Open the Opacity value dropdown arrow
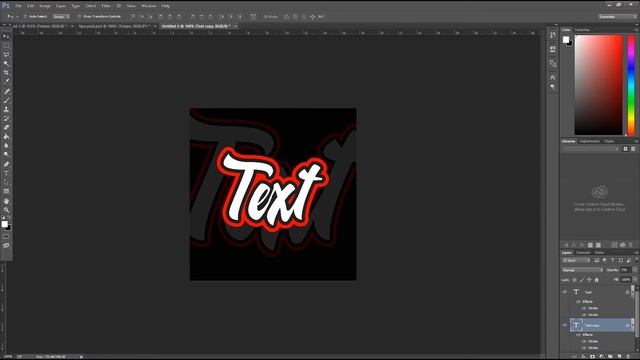The height and width of the screenshot is (360, 640). tap(635, 270)
